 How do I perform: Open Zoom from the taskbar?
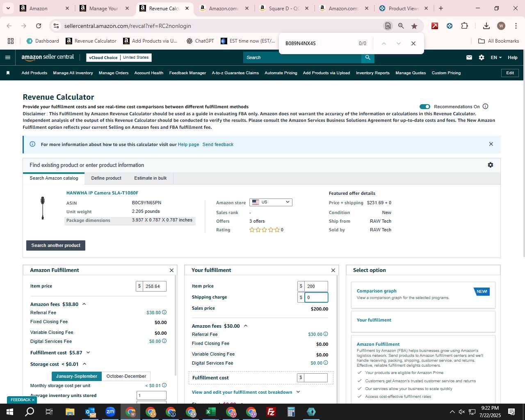click(x=110, y=412)
